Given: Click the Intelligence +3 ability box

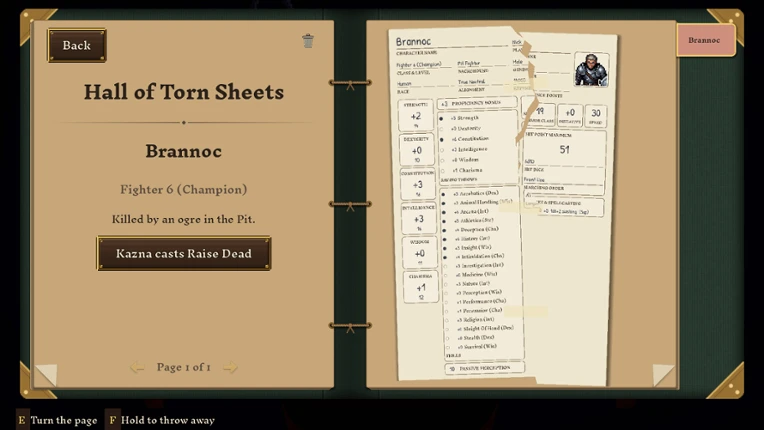Looking at the screenshot, I should coord(419,218).
